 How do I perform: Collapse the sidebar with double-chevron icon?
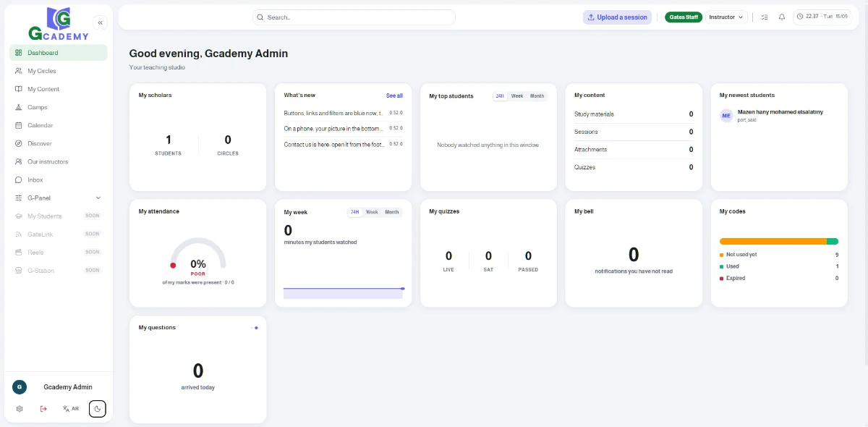[x=100, y=22]
